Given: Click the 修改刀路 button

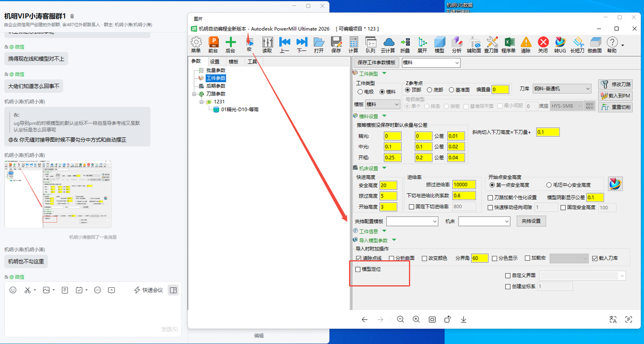Looking at the screenshot, I should click(615, 84).
